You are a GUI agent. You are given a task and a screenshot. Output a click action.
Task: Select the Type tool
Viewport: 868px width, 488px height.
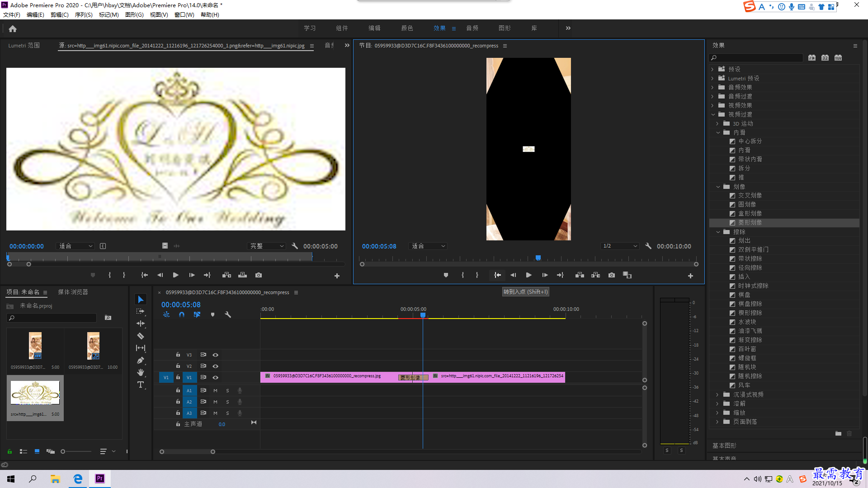tap(141, 385)
